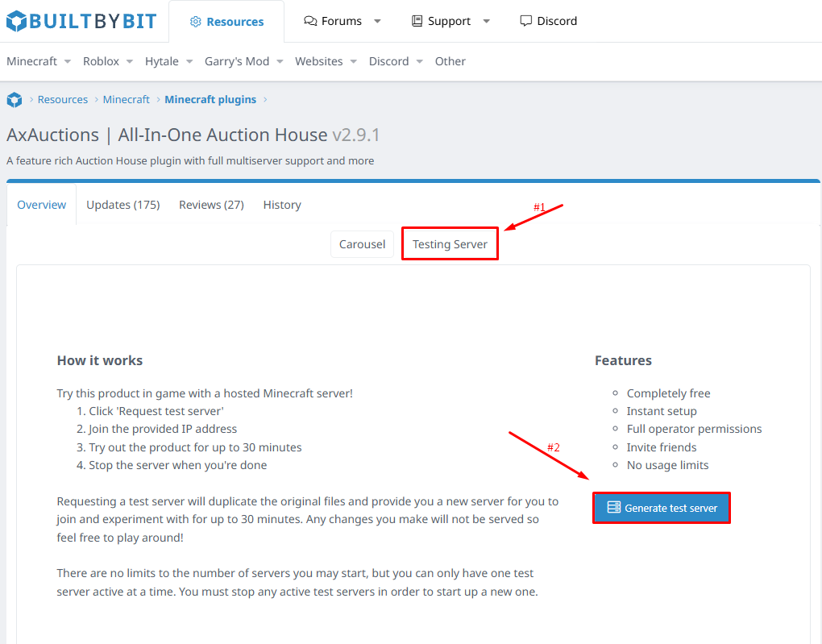
Task: Open the Other category link
Action: tap(450, 61)
